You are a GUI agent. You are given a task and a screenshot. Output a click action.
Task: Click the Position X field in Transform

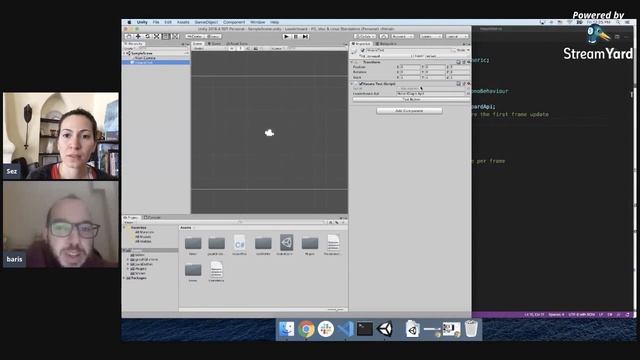coord(410,67)
